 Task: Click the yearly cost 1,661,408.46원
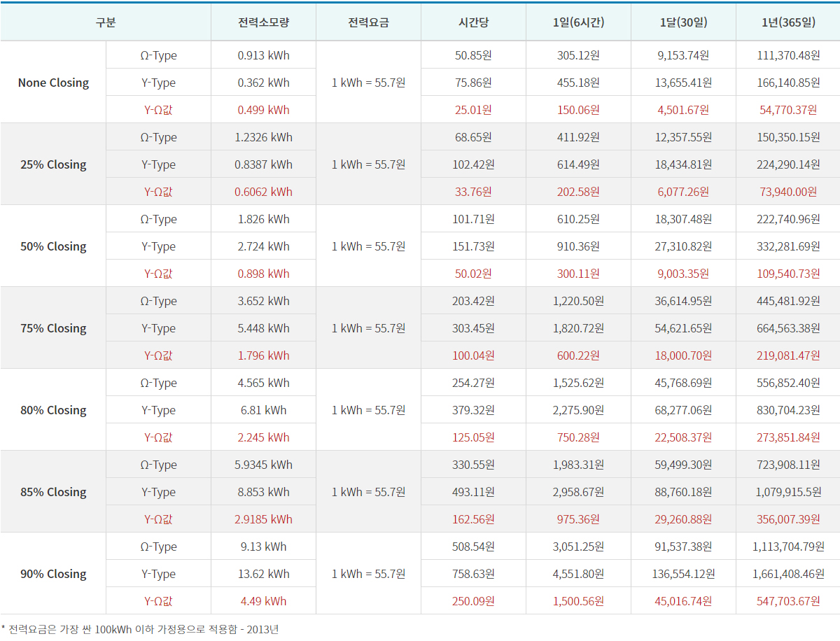point(788,574)
